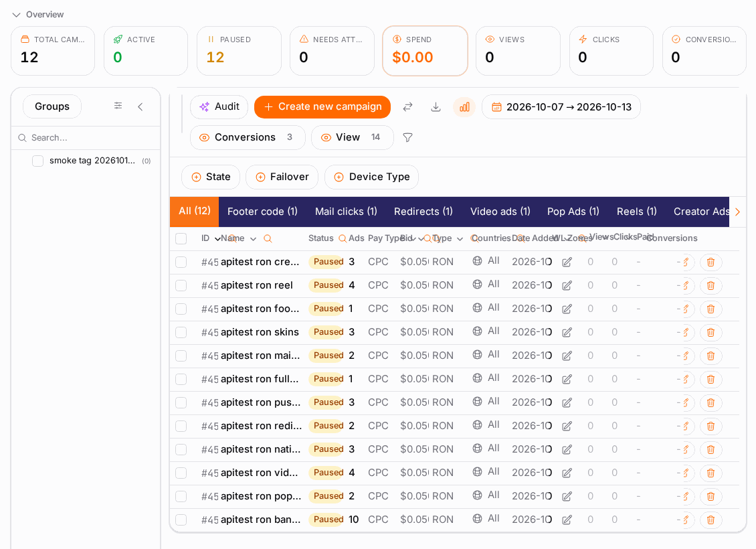
Task: Edit zones icon for apitest ron reel
Action: point(567,286)
